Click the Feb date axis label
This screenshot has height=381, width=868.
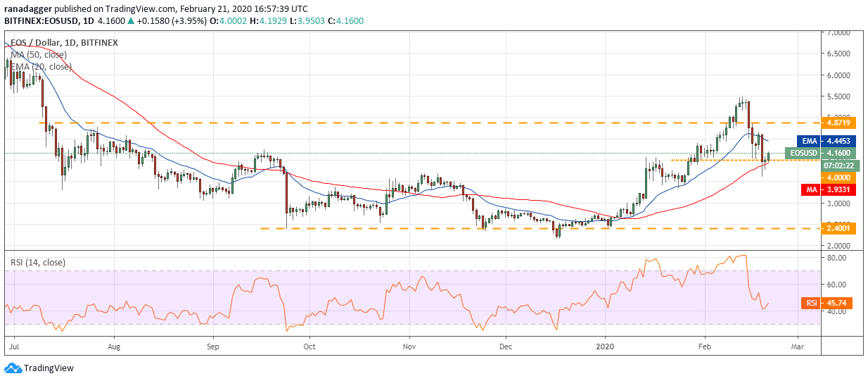coord(705,346)
